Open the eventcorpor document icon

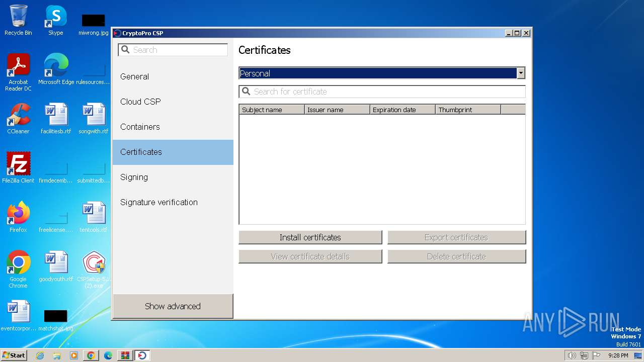18,316
